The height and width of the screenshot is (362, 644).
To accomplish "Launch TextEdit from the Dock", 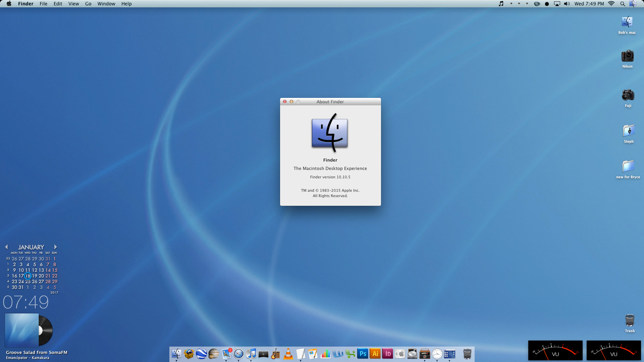I will pos(301,354).
